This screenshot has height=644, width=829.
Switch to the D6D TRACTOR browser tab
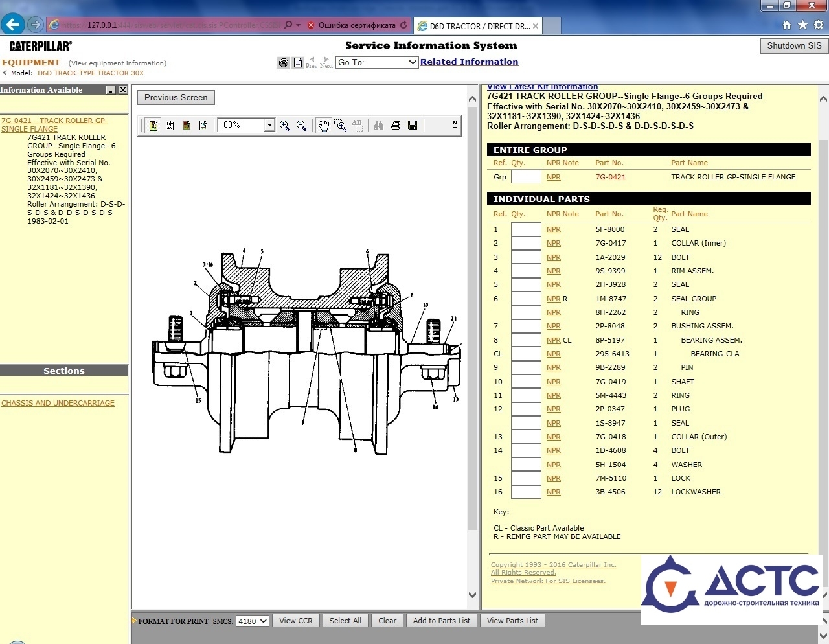(x=479, y=26)
